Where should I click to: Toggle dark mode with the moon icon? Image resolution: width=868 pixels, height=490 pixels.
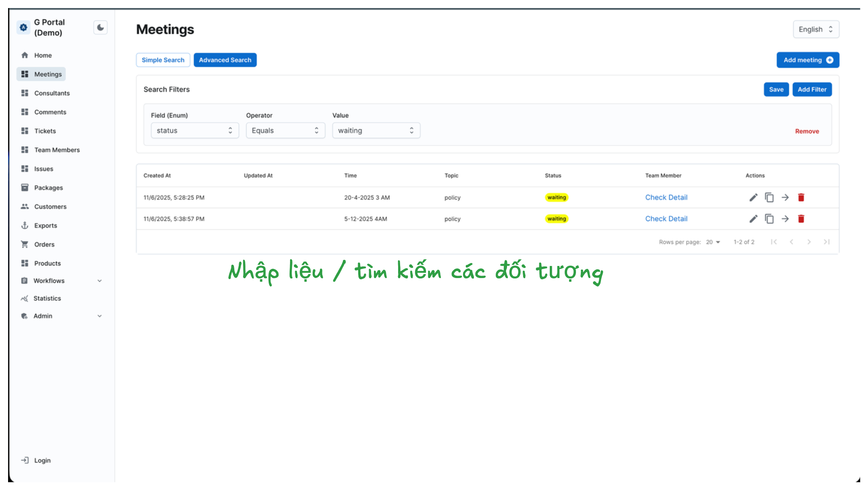(x=100, y=27)
